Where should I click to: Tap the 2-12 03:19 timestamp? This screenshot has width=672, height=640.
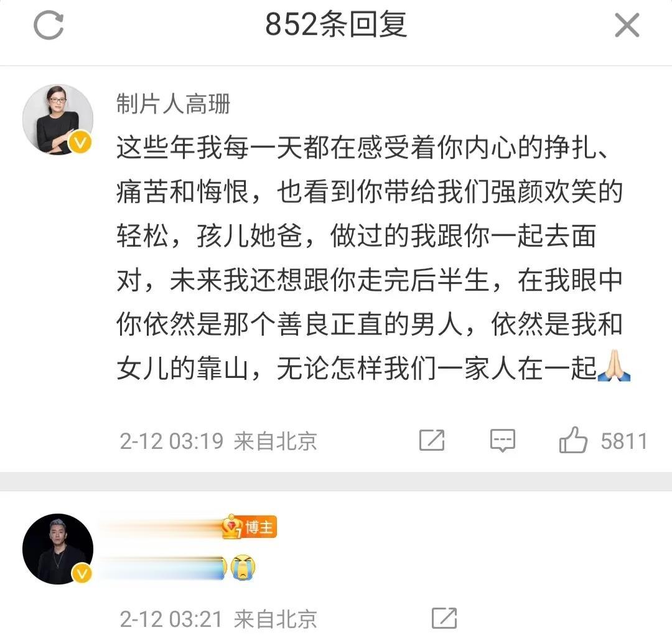(x=172, y=441)
